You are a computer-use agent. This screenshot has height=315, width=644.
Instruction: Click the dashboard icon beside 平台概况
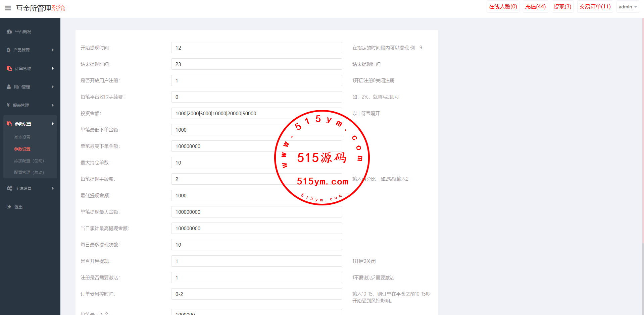tap(9, 31)
